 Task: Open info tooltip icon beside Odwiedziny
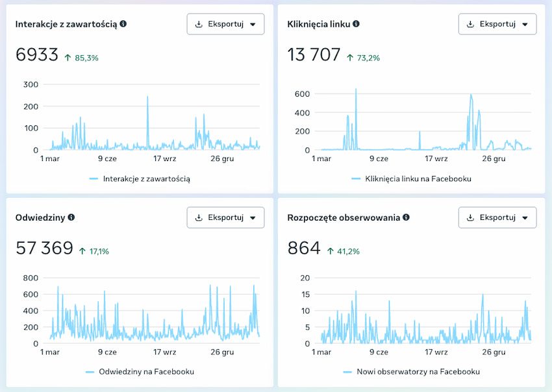(71, 217)
